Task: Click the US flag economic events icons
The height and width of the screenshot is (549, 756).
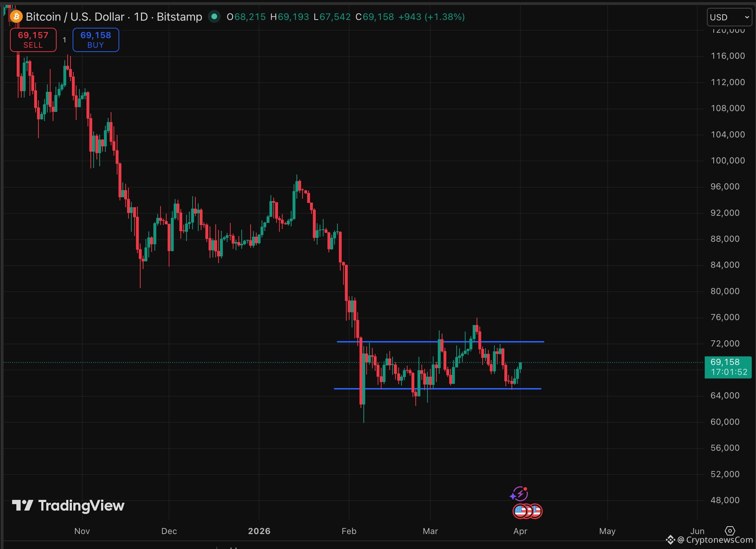Action: point(527,511)
